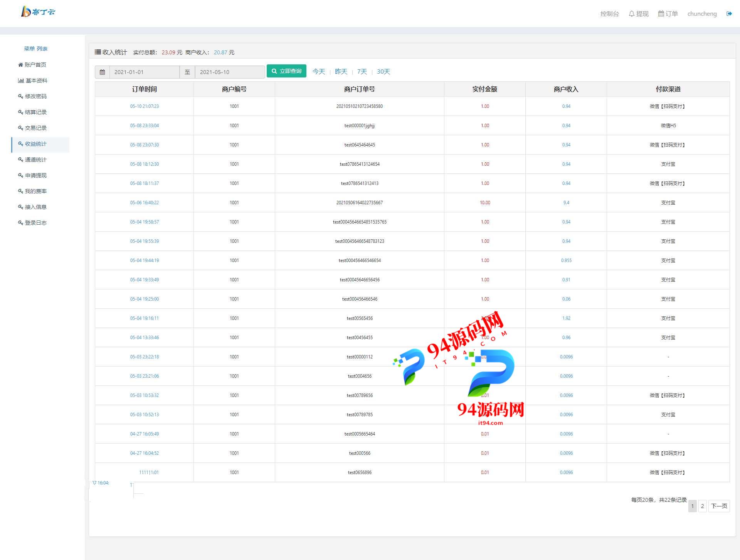Click order time 04-27 16:05:49
The image size is (740, 560).
coord(145,434)
